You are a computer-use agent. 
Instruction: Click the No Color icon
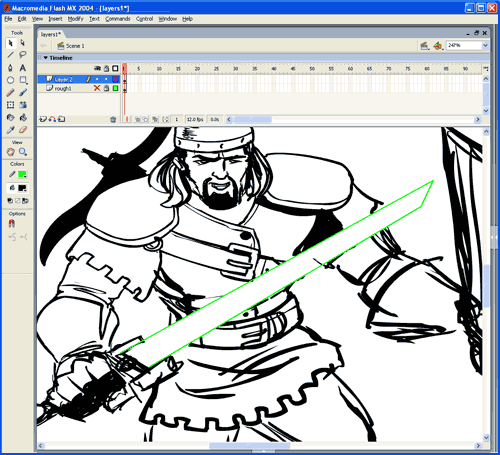(18, 201)
